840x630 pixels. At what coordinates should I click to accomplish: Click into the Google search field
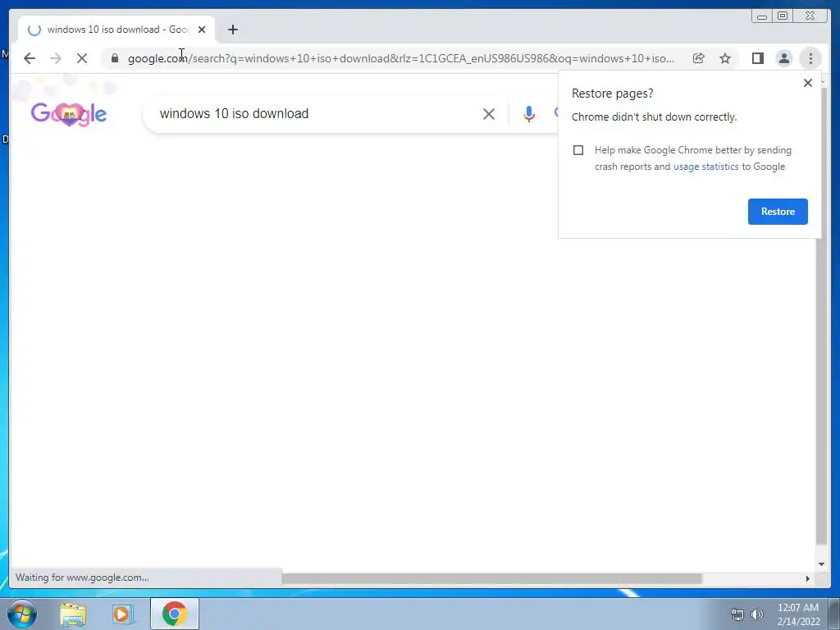(316, 113)
